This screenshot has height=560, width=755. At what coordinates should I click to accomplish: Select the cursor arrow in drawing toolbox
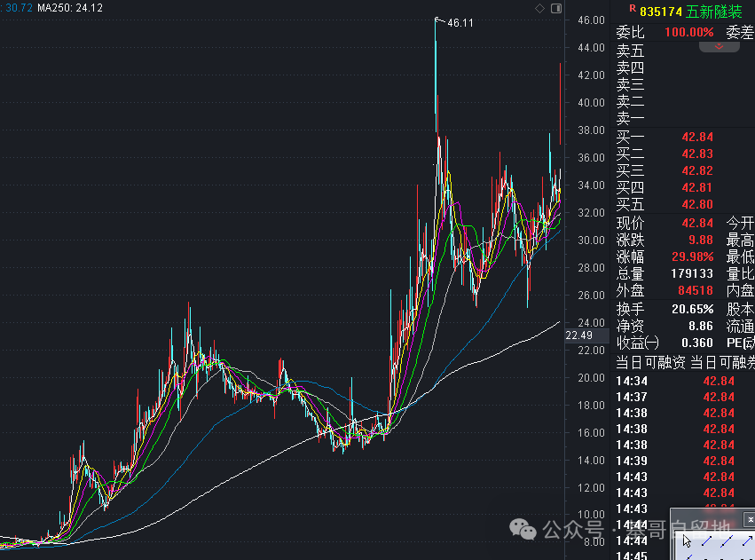coord(688,540)
